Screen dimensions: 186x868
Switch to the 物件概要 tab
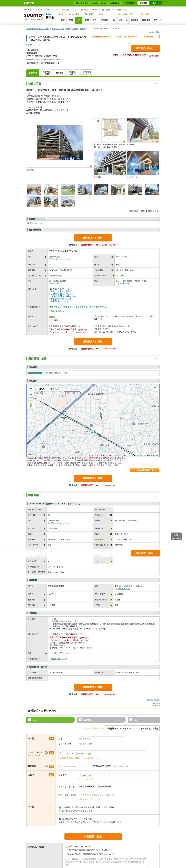(59, 73)
